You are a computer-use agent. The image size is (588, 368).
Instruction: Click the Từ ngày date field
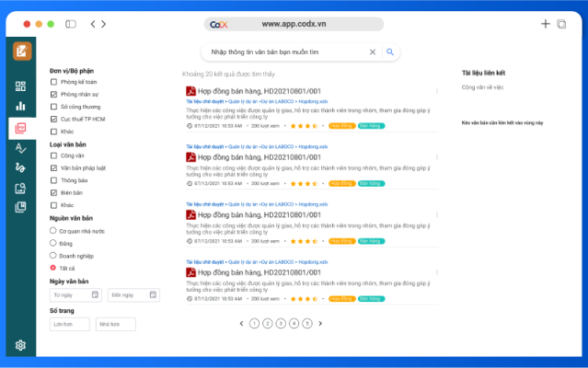75,295
